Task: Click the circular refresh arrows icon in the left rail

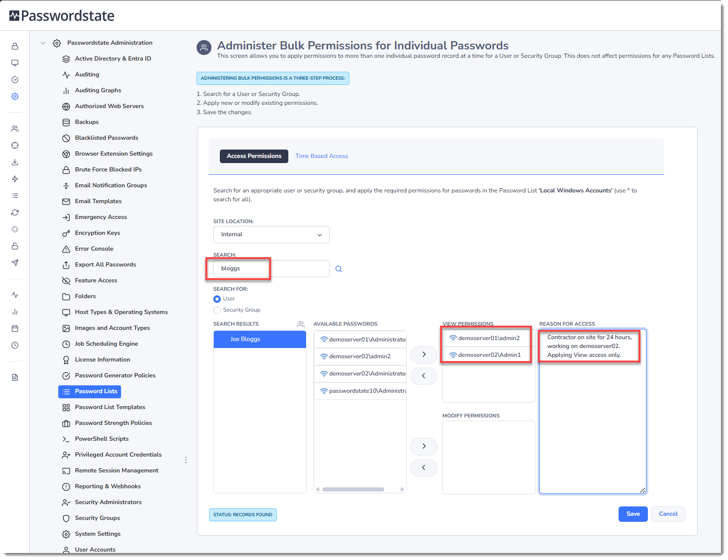Action: [15, 212]
